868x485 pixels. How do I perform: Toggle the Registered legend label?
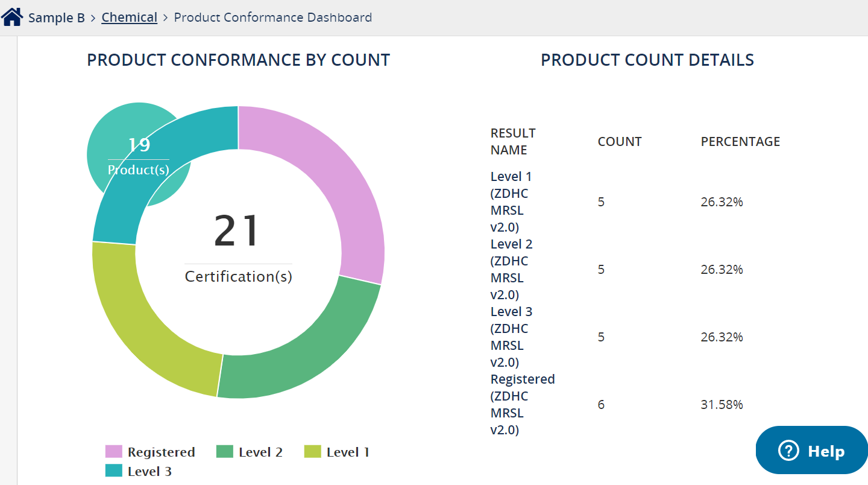pos(162,452)
